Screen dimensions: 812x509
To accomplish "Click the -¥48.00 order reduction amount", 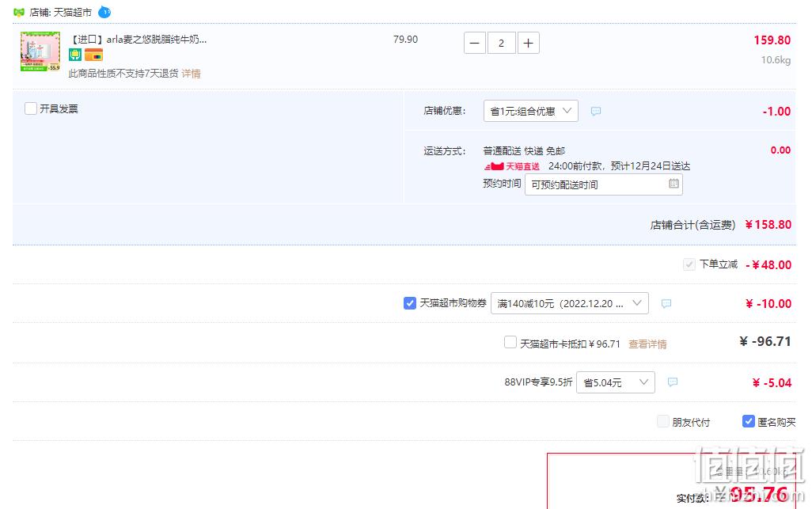I will tap(768, 264).
